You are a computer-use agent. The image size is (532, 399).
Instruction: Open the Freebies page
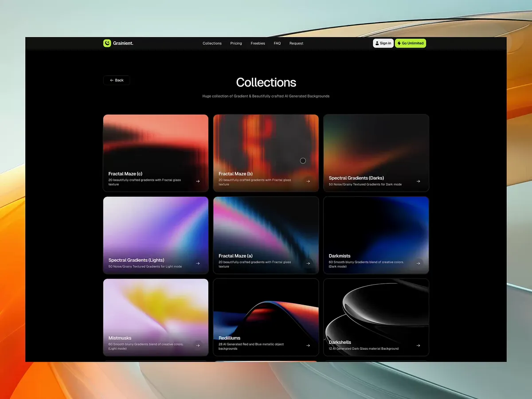point(258,43)
